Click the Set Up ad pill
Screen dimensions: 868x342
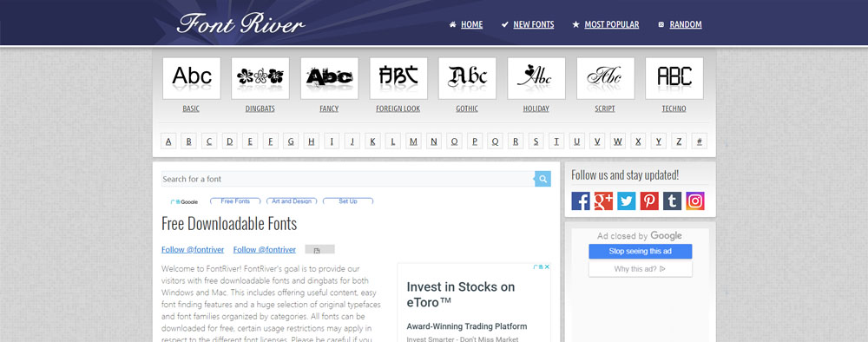click(348, 201)
